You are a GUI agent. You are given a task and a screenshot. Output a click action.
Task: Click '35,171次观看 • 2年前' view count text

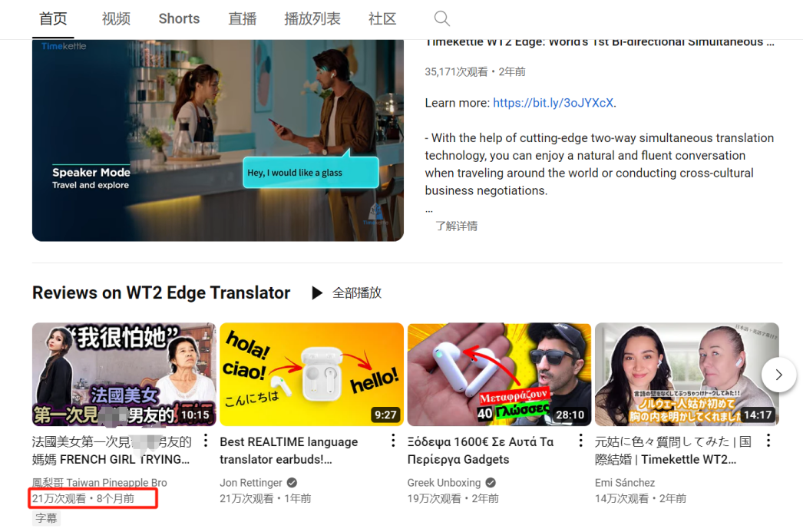[474, 71]
